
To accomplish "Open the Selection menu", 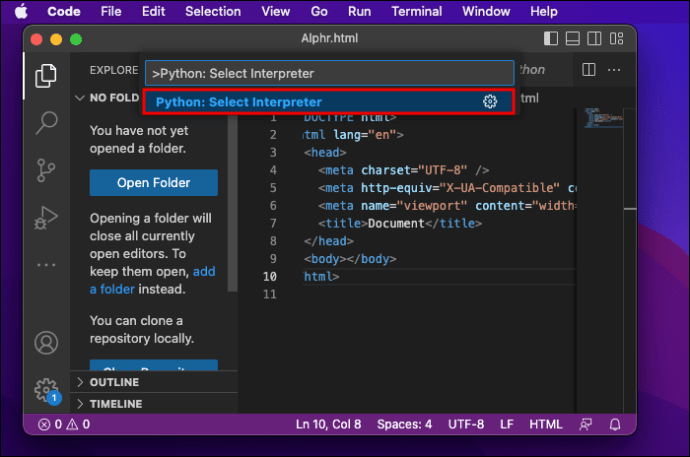I will pos(213,11).
